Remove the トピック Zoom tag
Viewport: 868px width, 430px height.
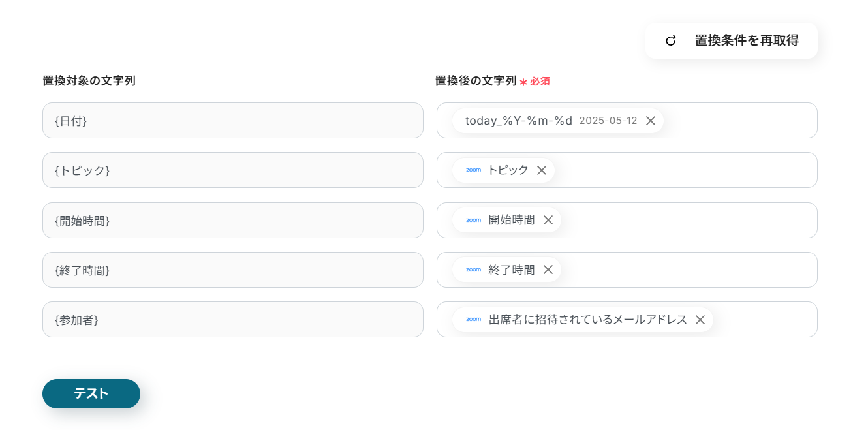(x=541, y=170)
